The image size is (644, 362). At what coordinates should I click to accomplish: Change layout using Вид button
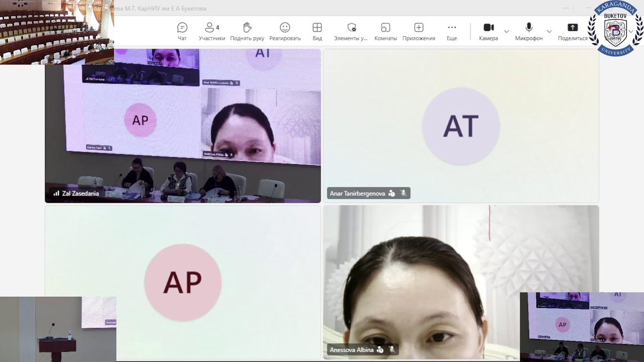[317, 31]
